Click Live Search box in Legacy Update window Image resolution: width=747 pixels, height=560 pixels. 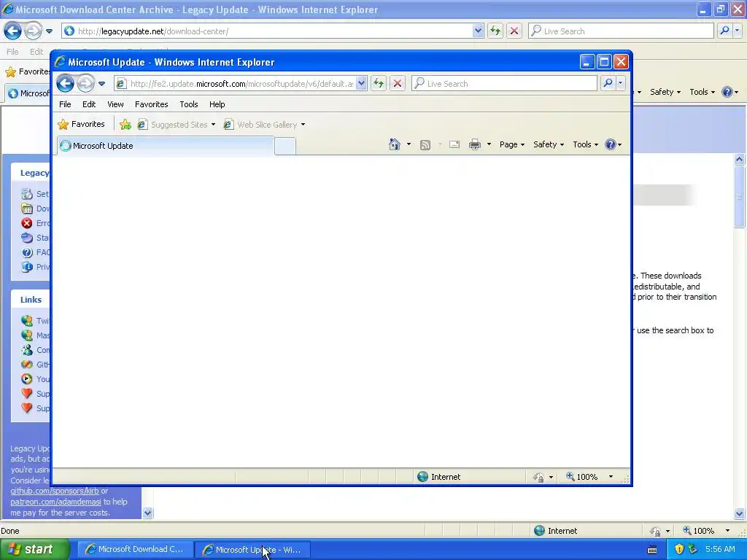[x=622, y=31]
